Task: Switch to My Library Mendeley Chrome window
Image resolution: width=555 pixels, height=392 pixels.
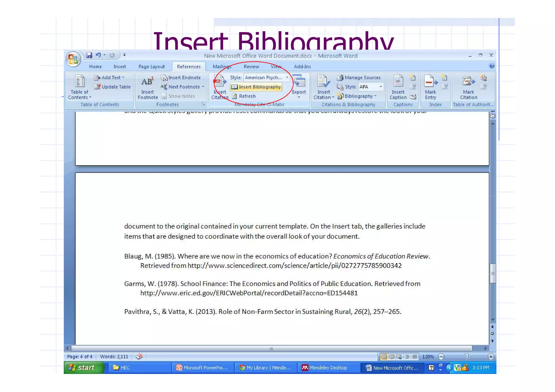Action: [x=266, y=368]
